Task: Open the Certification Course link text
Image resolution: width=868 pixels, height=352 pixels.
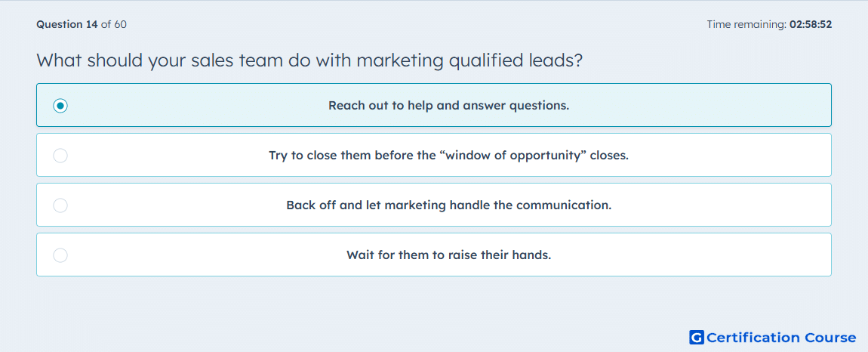Action: [781, 337]
